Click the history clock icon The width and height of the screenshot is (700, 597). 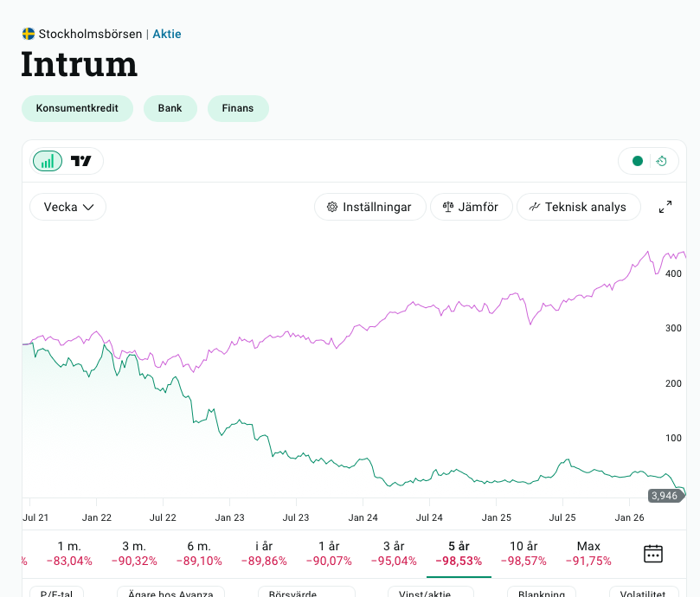pos(662,161)
